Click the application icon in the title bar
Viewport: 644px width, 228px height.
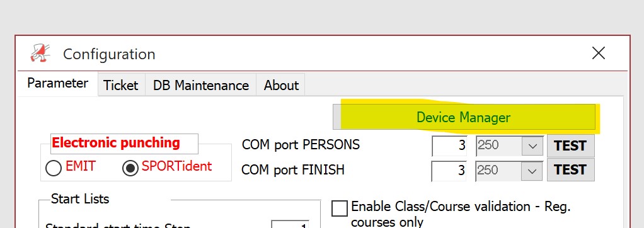[x=40, y=53]
